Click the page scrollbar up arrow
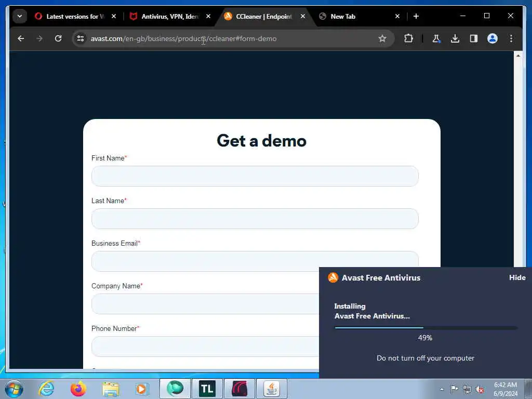The image size is (532, 399). click(x=518, y=56)
